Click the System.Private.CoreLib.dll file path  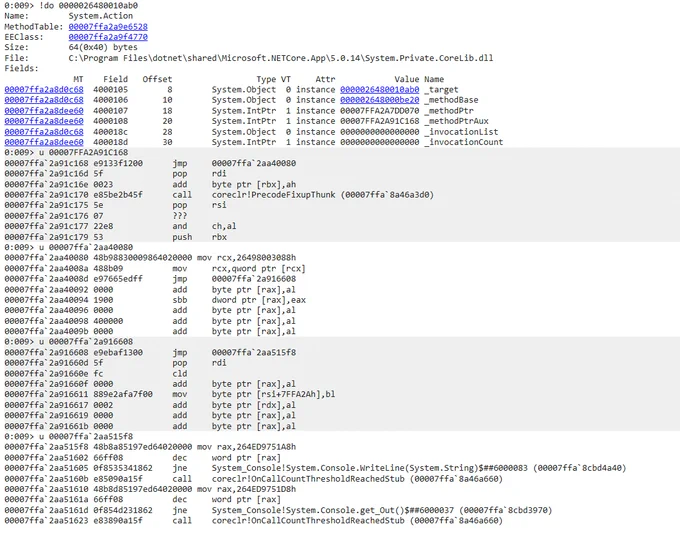(x=281, y=58)
